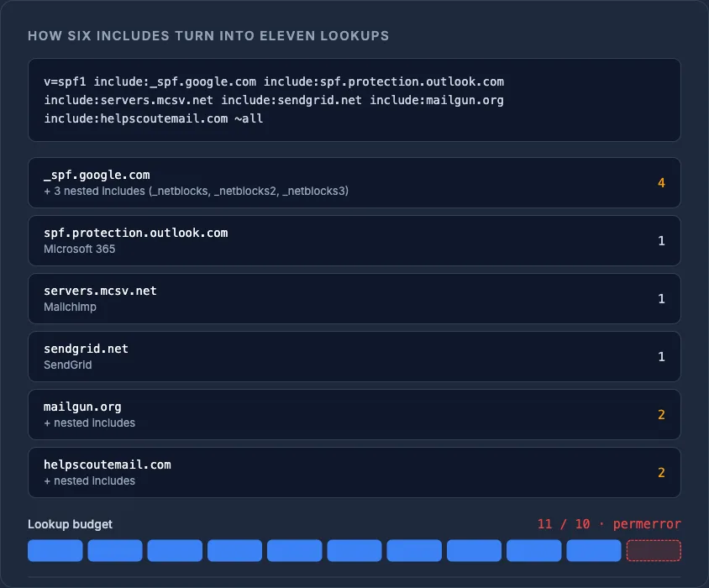This screenshot has width=709, height=588.
Task: Click 'include:_spf.google.com' in the SPF record
Action: click(175, 81)
